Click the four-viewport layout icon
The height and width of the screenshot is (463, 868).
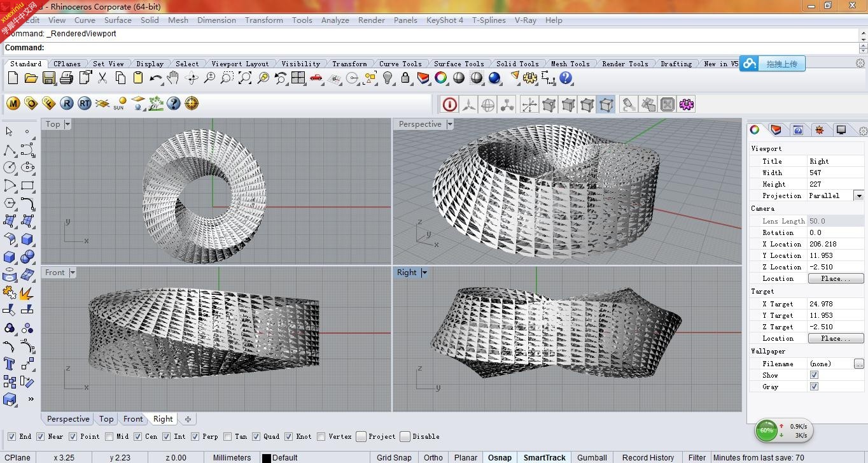[298, 78]
